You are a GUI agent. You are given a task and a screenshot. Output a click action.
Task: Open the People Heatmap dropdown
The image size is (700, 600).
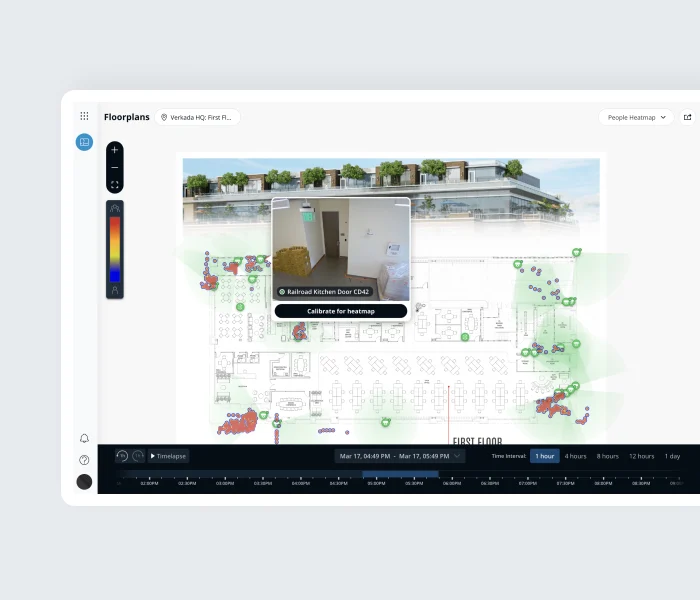point(636,117)
